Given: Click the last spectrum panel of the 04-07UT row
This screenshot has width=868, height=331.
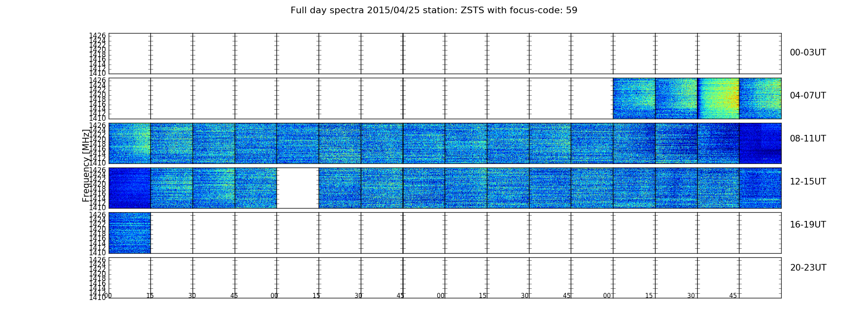Looking at the screenshot, I should (x=760, y=98).
